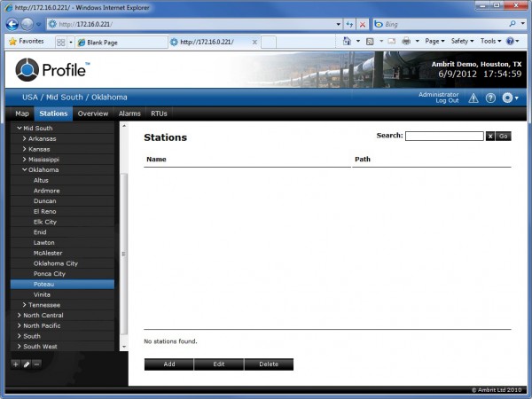Open the alarm warning triangle icon
This screenshot has height=399, width=532.
coord(473,98)
